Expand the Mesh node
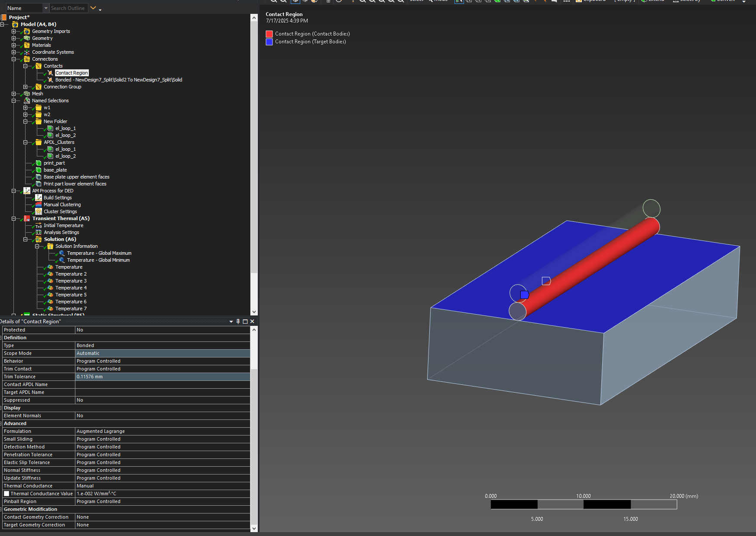Screen dimensions: 756x536 coord(13,94)
